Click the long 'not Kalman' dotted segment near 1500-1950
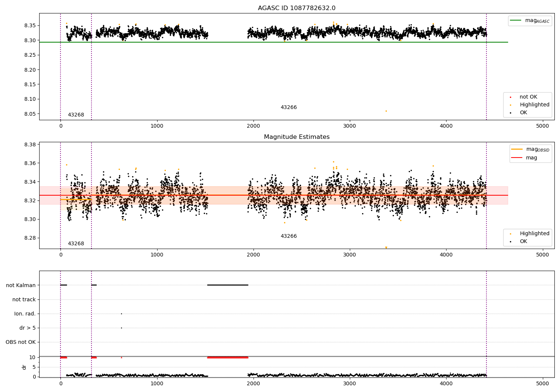560x392 pixels. (228, 285)
